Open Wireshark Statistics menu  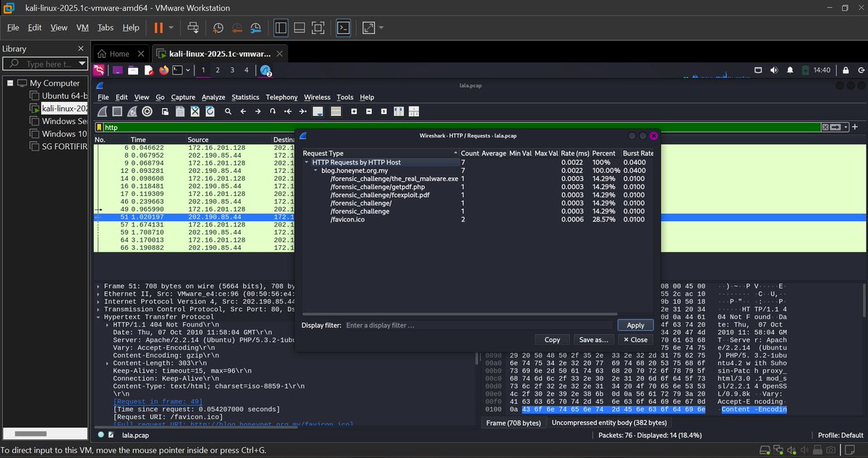(x=245, y=97)
